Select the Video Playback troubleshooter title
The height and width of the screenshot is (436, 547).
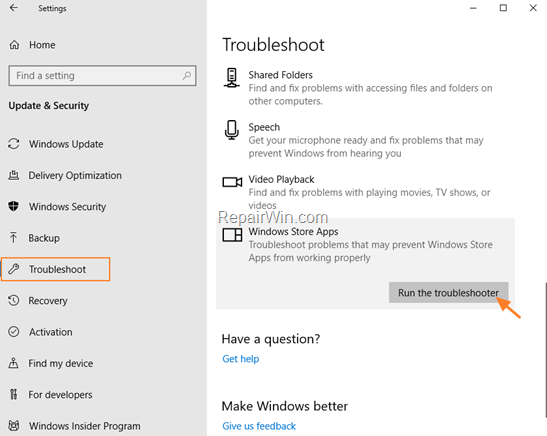[281, 179]
